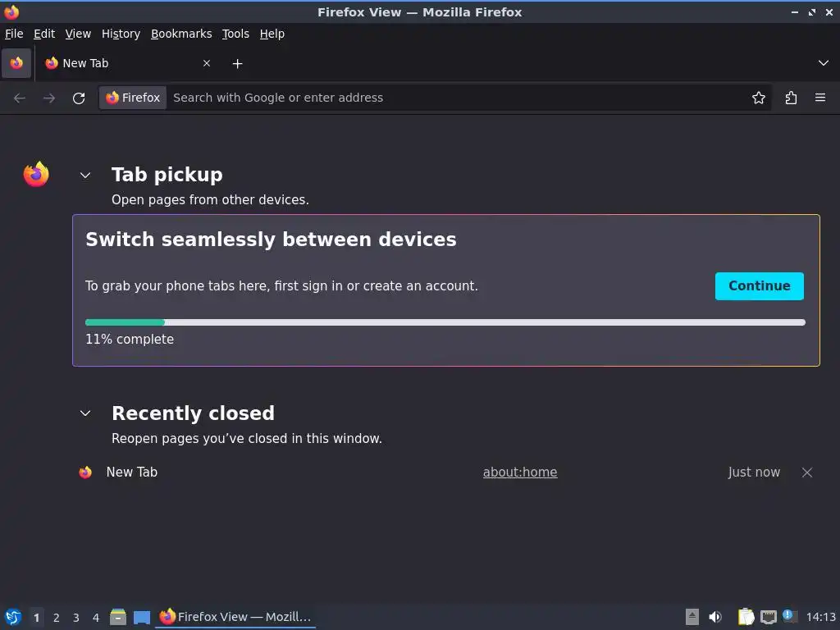Open the Edit menu
The image size is (840, 630).
[44, 34]
